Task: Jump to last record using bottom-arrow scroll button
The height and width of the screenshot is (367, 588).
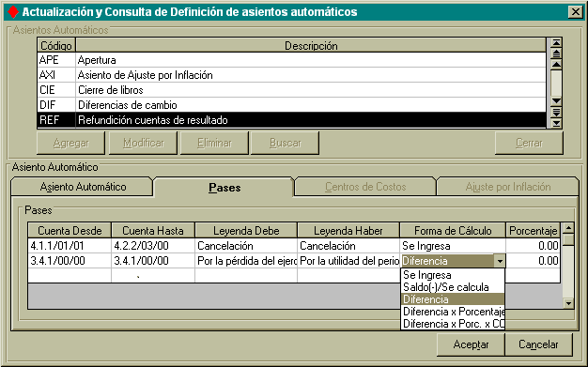Action: pos(556,123)
